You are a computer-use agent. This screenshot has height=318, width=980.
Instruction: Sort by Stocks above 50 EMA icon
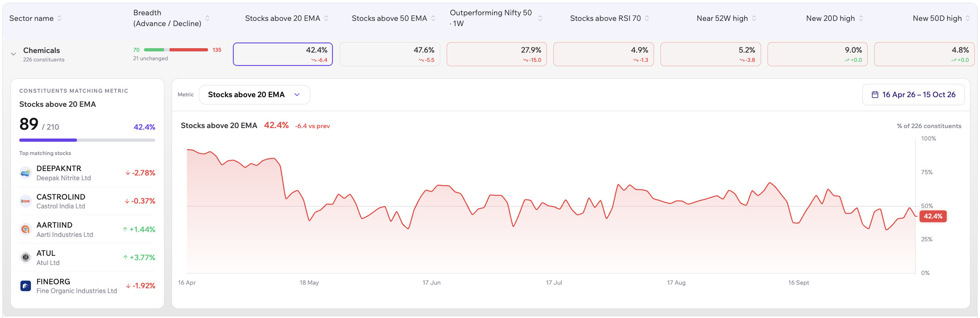(433, 18)
